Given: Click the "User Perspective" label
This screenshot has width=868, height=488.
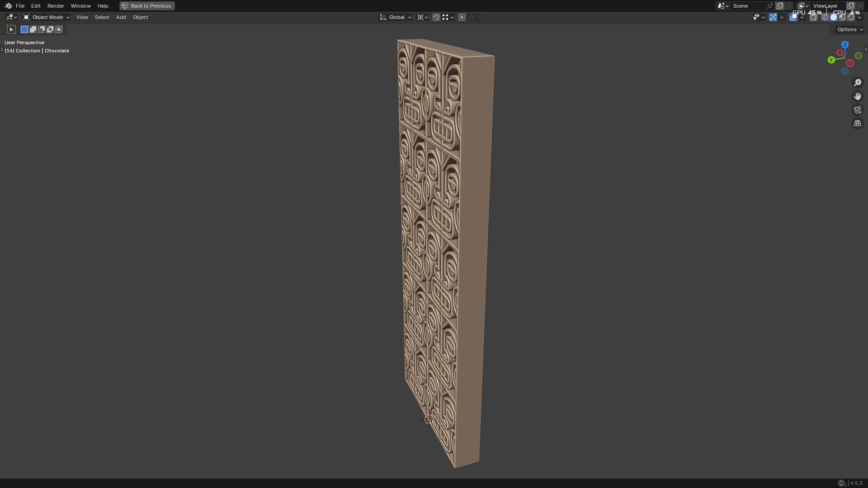Looking at the screenshot, I should 24,42.
